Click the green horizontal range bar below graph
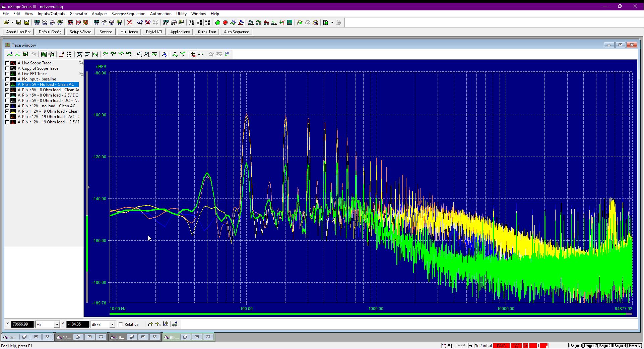This screenshot has height=349, width=644. pos(368,314)
